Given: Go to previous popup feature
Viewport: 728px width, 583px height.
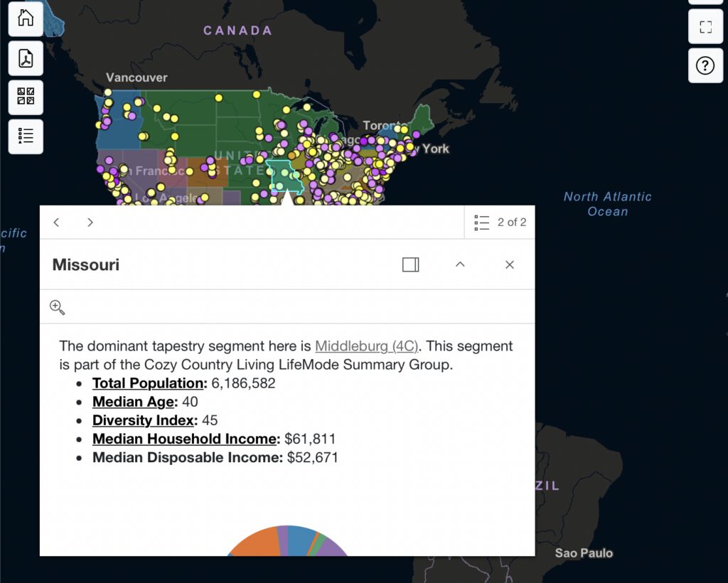Looking at the screenshot, I should point(57,223).
